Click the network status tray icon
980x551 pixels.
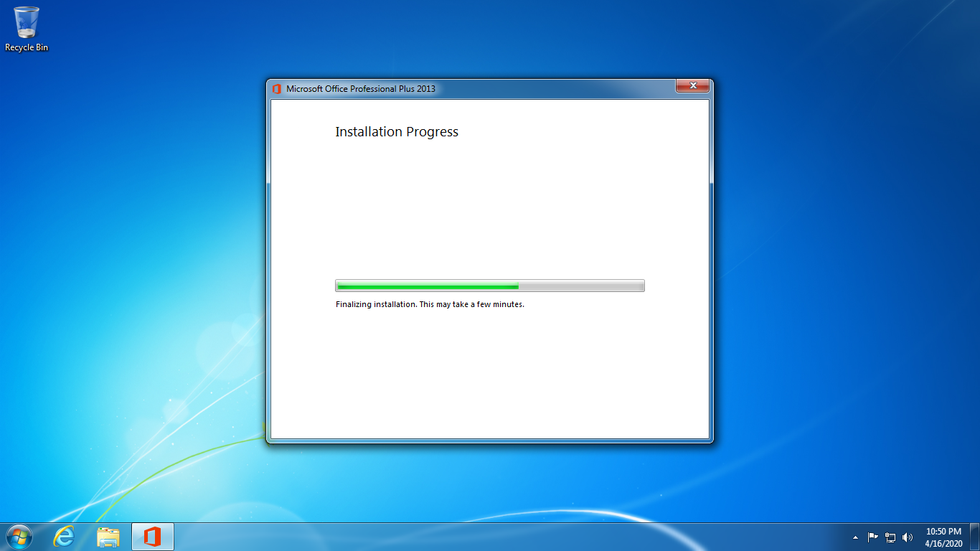[890, 537]
